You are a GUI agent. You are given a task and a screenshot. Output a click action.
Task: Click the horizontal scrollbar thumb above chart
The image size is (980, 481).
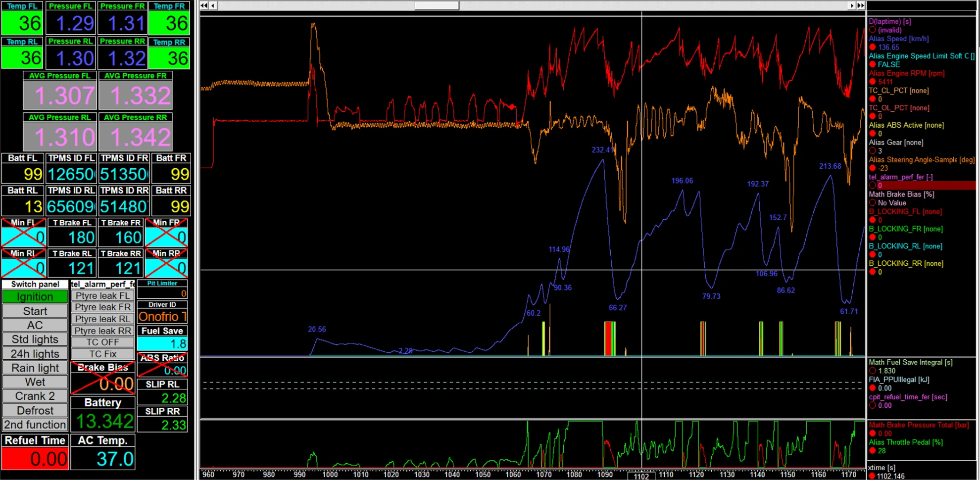pyautogui.click(x=437, y=5)
